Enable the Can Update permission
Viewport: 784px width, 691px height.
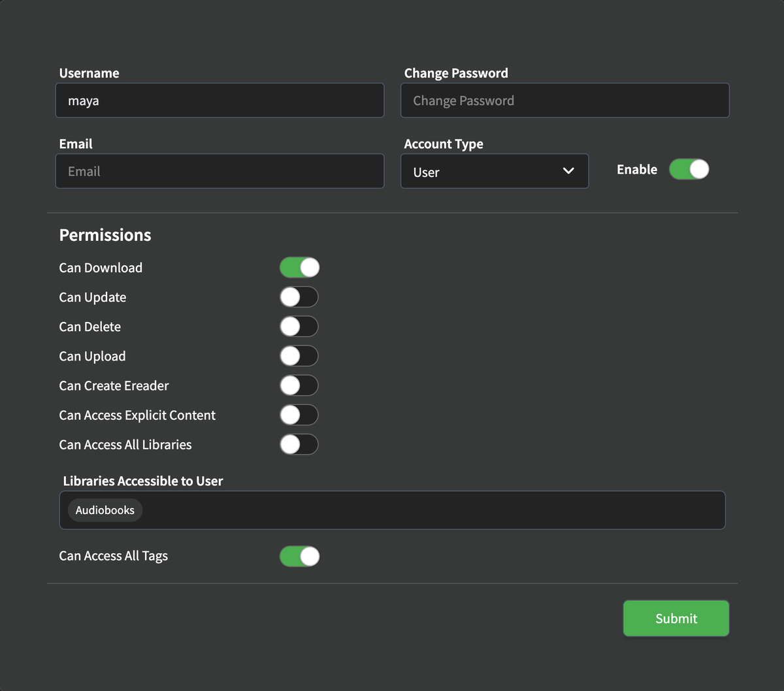(x=299, y=297)
